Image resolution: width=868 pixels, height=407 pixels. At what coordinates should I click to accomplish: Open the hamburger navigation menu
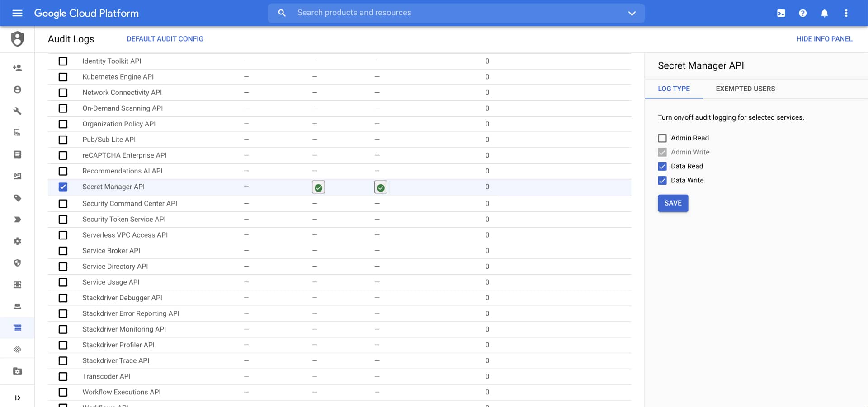17,13
